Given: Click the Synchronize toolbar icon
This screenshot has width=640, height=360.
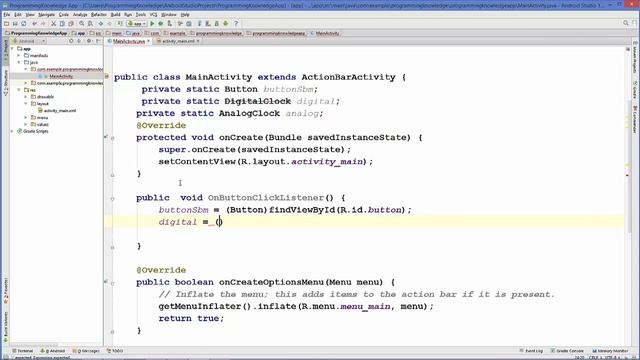Looking at the screenshot, I should pyautogui.click(x=24, y=24).
